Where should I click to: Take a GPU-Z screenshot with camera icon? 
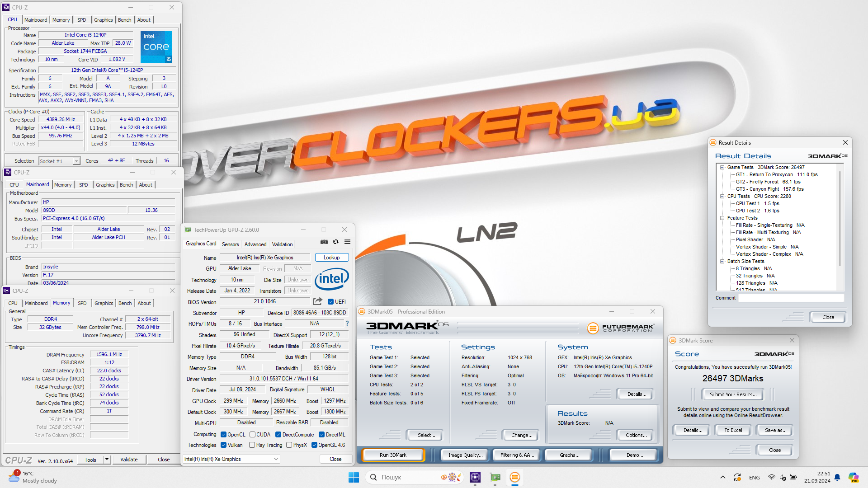[x=324, y=242]
